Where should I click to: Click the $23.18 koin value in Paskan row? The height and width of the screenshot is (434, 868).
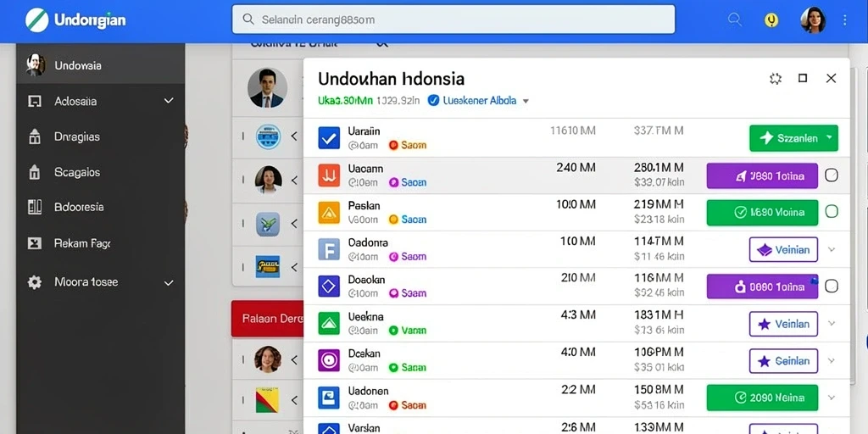point(659,219)
